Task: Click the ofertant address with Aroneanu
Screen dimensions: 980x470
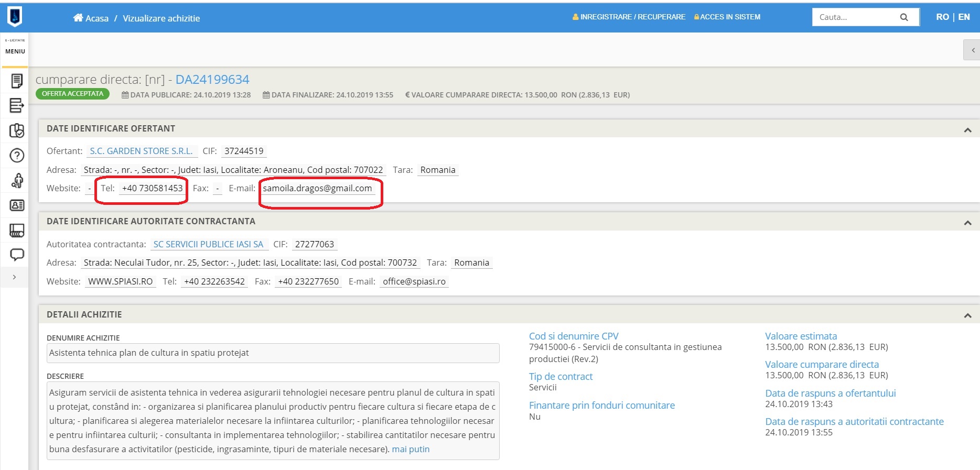Action: pos(233,170)
